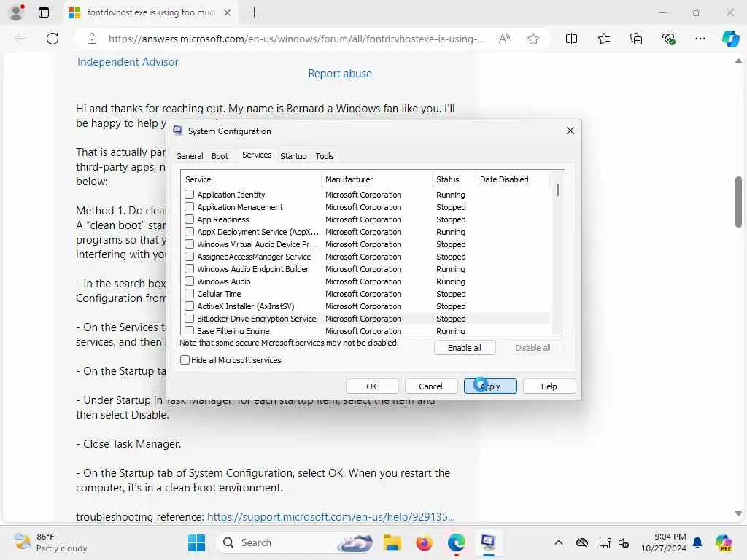This screenshot has width=747, height=560.
Task: Open the display tray icon
Action: pos(605,542)
